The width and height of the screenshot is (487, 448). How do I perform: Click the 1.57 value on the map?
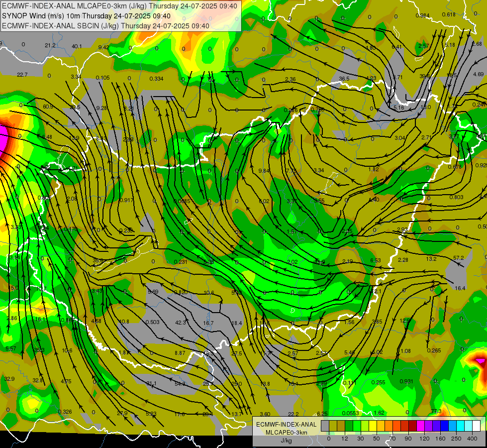tap(292, 231)
